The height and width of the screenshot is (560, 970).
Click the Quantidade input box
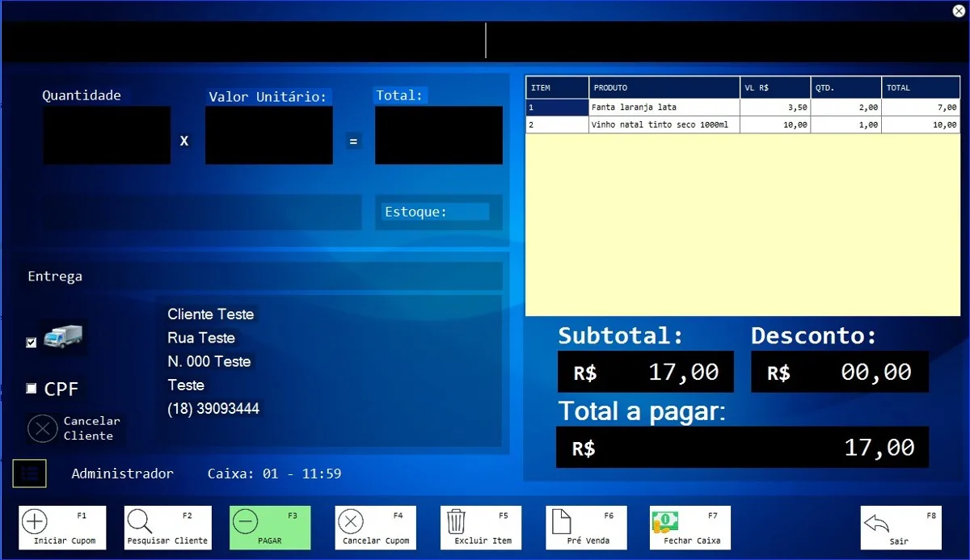click(107, 135)
